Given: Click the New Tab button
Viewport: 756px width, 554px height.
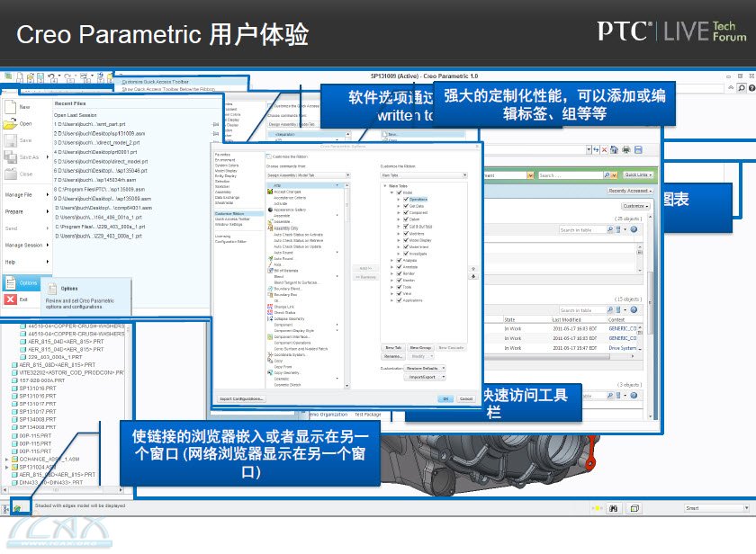Looking at the screenshot, I should [393, 347].
